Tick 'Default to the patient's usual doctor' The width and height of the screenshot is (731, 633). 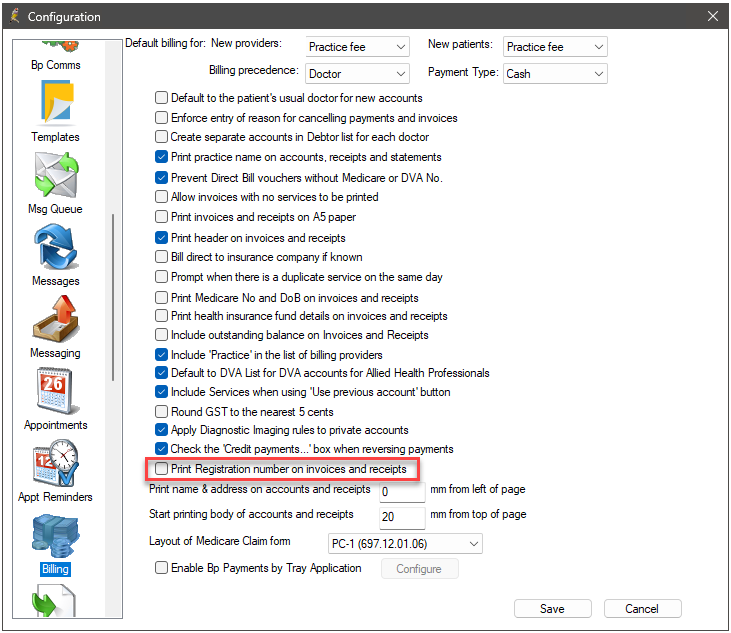point(161,97)
